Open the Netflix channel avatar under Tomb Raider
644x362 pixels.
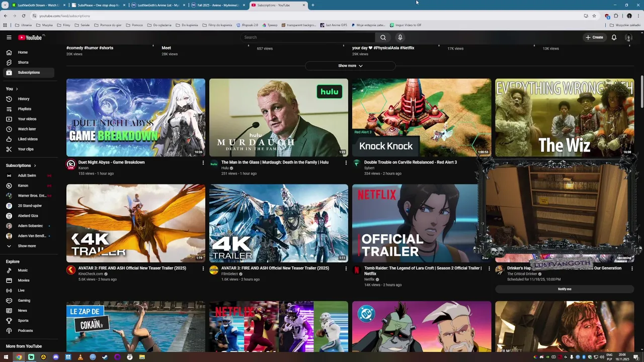(x=357, y=270)
